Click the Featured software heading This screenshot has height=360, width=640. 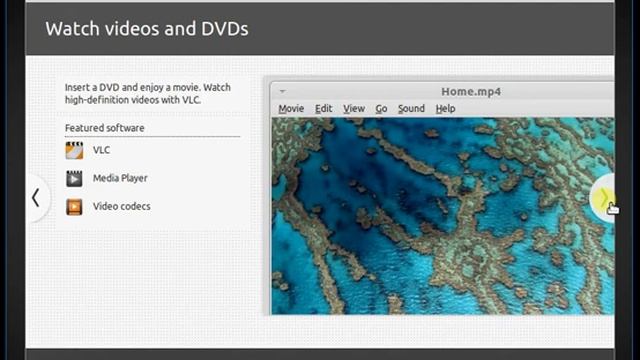tap(104, 128)
